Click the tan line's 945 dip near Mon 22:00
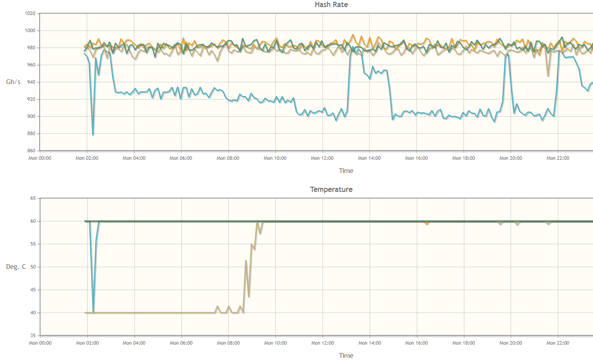593x364 pixels. click(548, 76)
